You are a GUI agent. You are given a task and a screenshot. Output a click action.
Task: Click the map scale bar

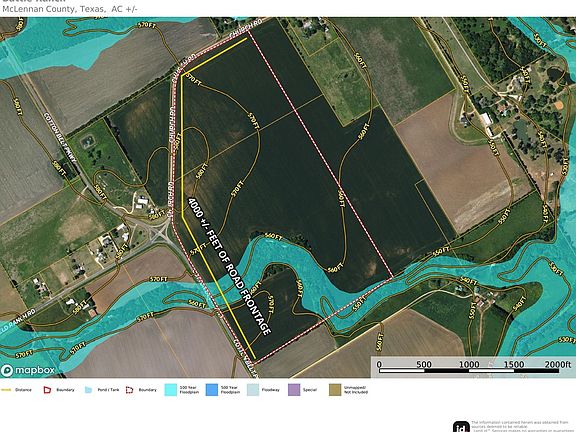(x=469, y=371)
